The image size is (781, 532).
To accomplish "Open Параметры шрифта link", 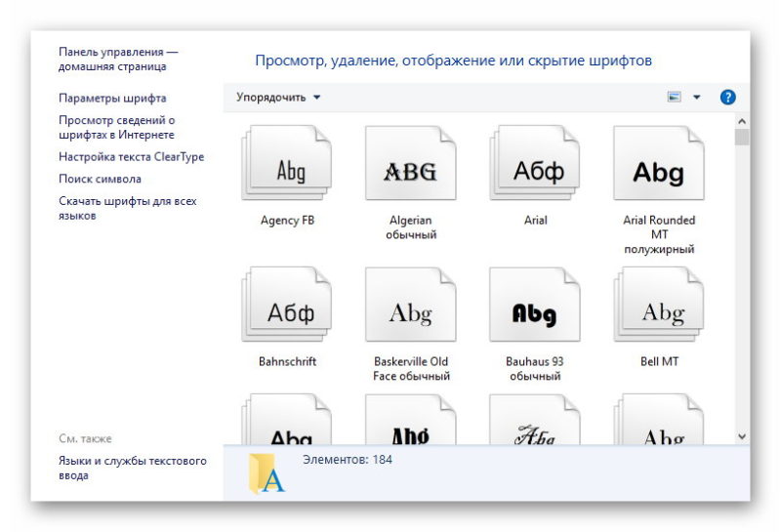I will (x=112, y=99).
